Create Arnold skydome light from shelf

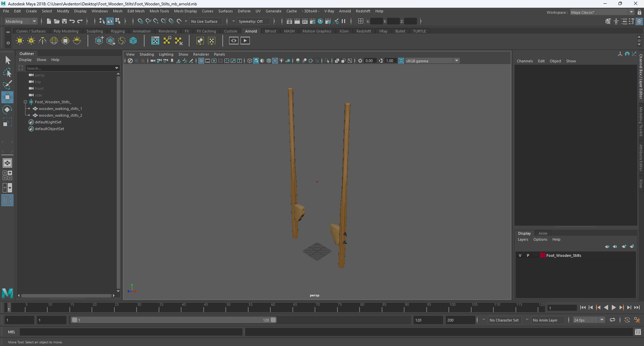point(54,41)
